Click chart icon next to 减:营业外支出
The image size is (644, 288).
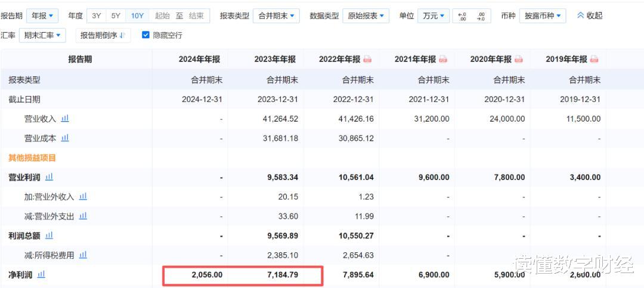pos(83,216)
